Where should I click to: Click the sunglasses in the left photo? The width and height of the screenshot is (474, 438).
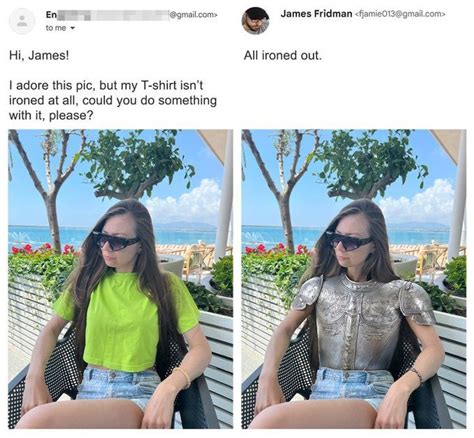point(116,241)
